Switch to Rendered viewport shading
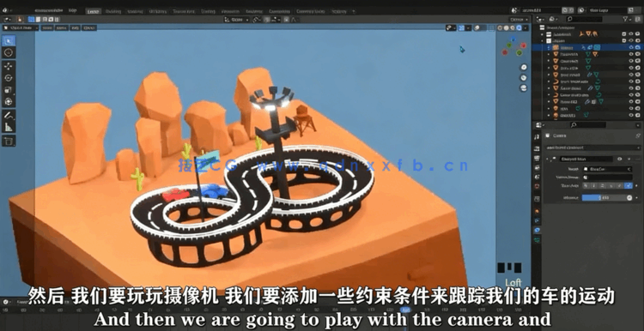 (x=519, y=28)
